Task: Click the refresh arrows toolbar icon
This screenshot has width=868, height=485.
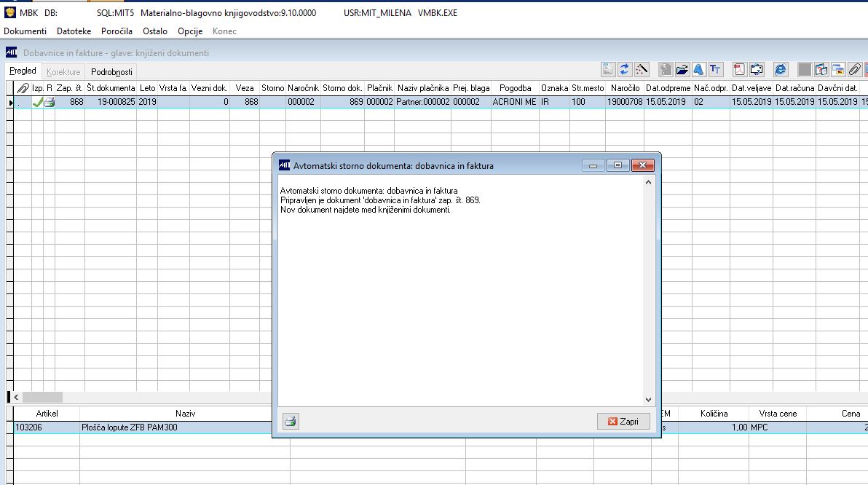Action: point(624,69)
